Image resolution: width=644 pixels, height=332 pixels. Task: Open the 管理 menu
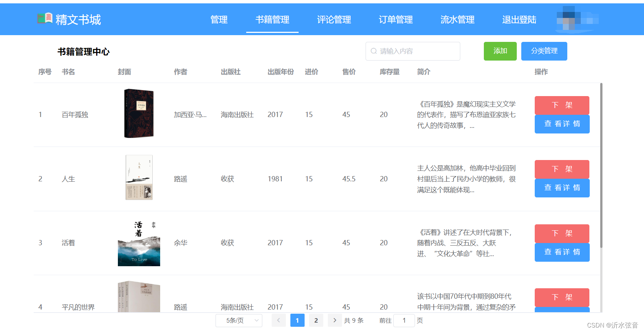pos(219,19)
